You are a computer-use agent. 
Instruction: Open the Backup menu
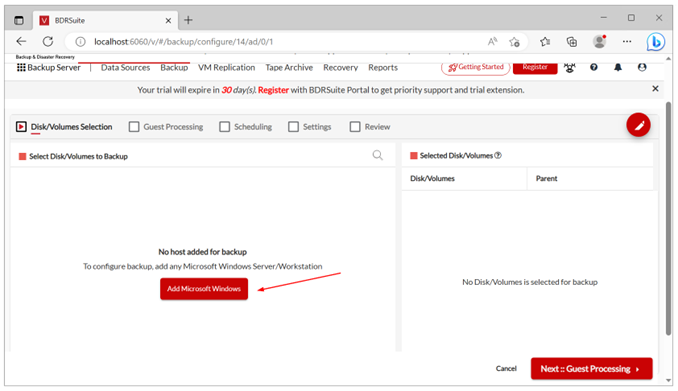pos(174,67)
